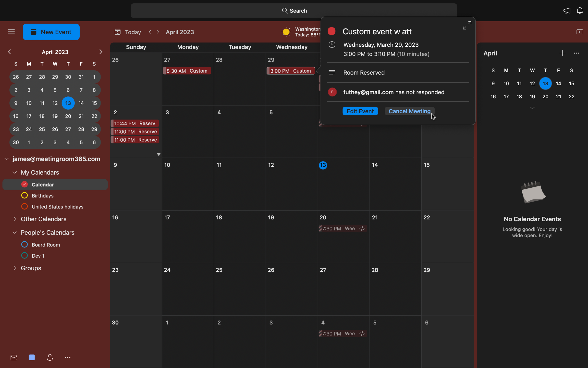Expand Other Calendars section
588x368 pixels.
[x=15, y=219]
